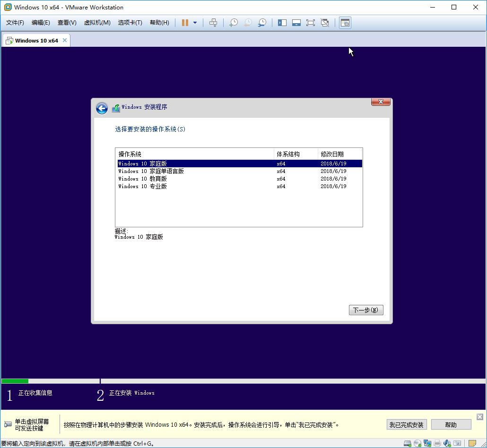Click the hard disk status icon
Image resolution: width=487 pixels, height=448 pixels.
pyautogui.click(x=407, y=443)
